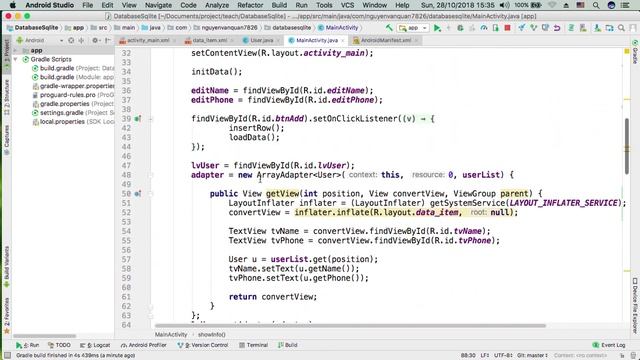Run the app with the green play button
The height and width of the screenshot is (360, 640).
click(x=437, y=28)
